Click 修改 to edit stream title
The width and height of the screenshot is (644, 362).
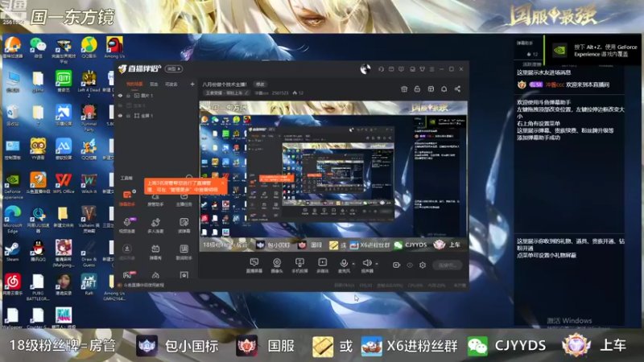(x=260, y=84)
